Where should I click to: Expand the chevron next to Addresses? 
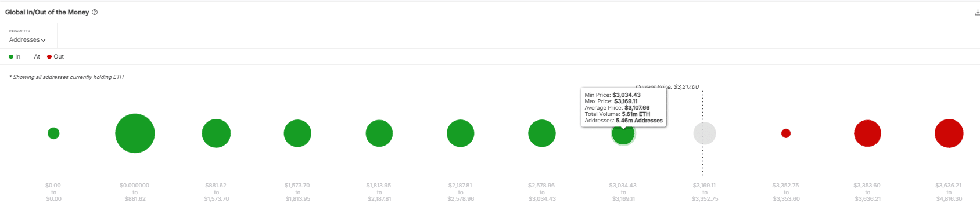point(44,41)
